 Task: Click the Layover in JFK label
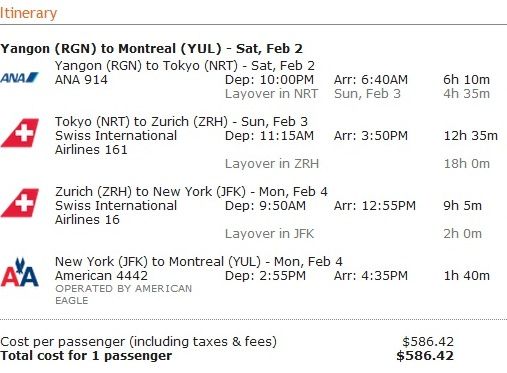[x=269, y=234]
